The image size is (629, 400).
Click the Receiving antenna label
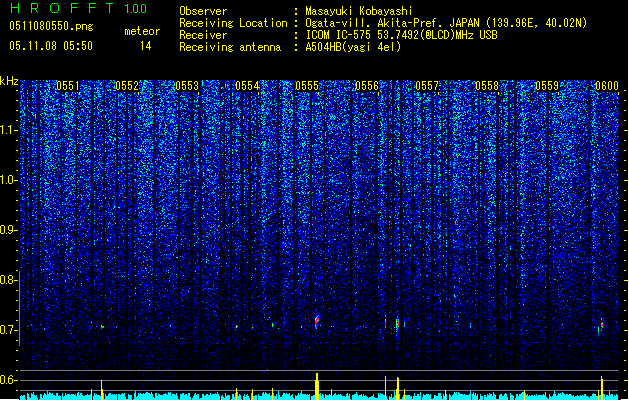(x=230, y=47)
